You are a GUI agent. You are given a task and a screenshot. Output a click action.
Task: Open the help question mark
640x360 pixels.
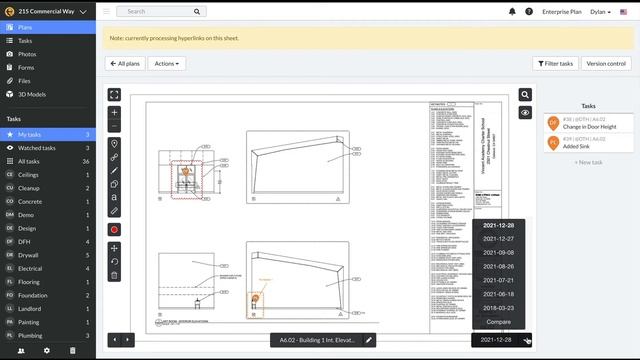point(529,12)
